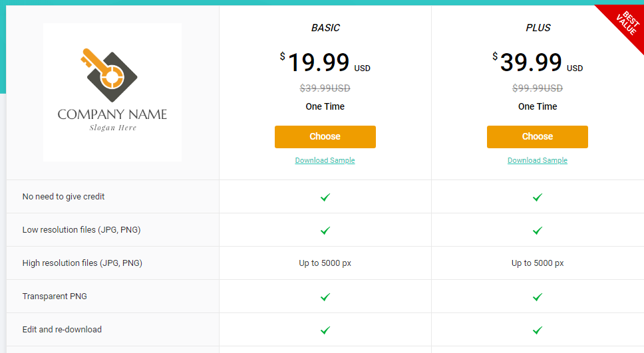
Task: Click Basic checkmark for Edit and re-download
Action: 325,330
